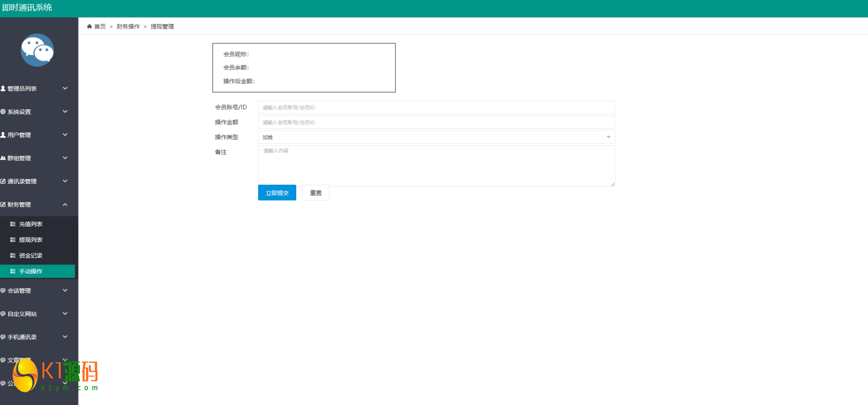Click the 用户管理 user icon
The image size is (868, 405).
(3, 135)
